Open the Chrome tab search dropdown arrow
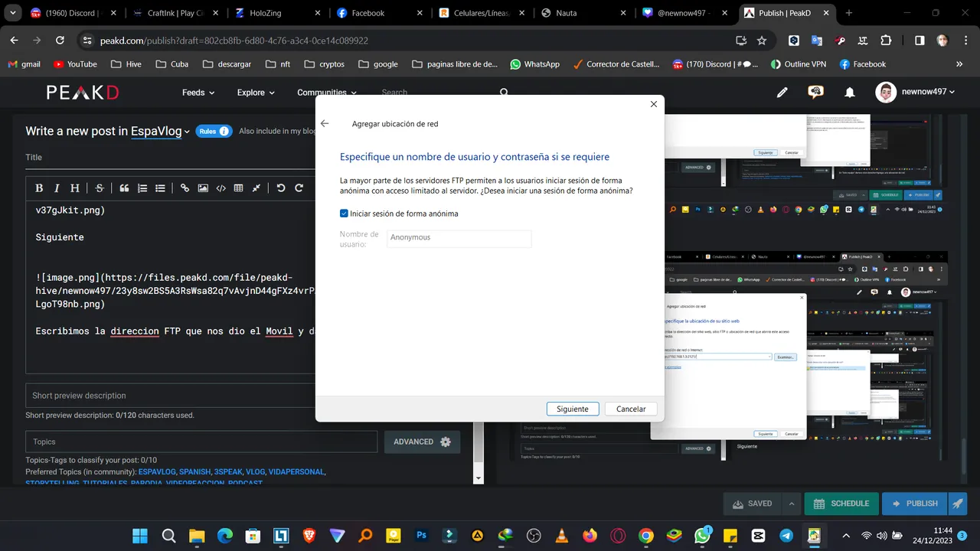The image size is (980, 551). pyautogui.click(x=13, y=13)
